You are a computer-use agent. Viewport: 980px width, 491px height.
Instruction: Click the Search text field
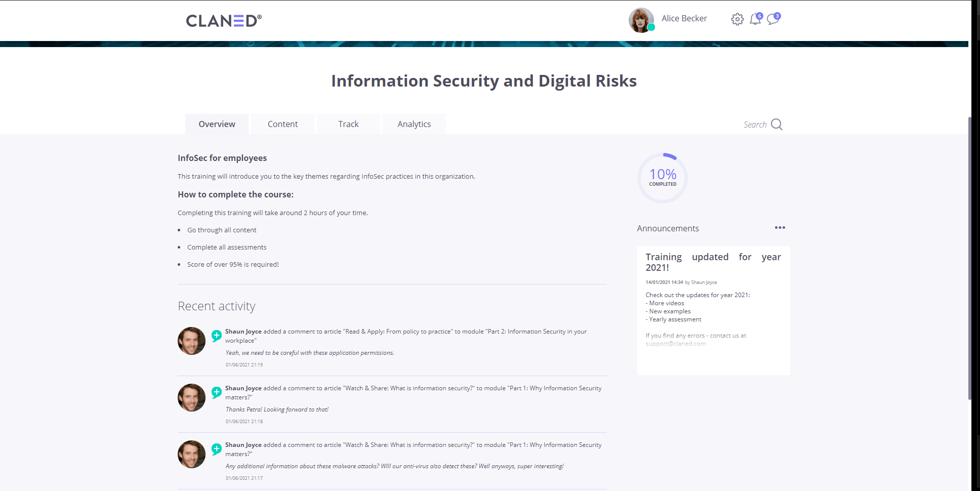pos(755,124)
